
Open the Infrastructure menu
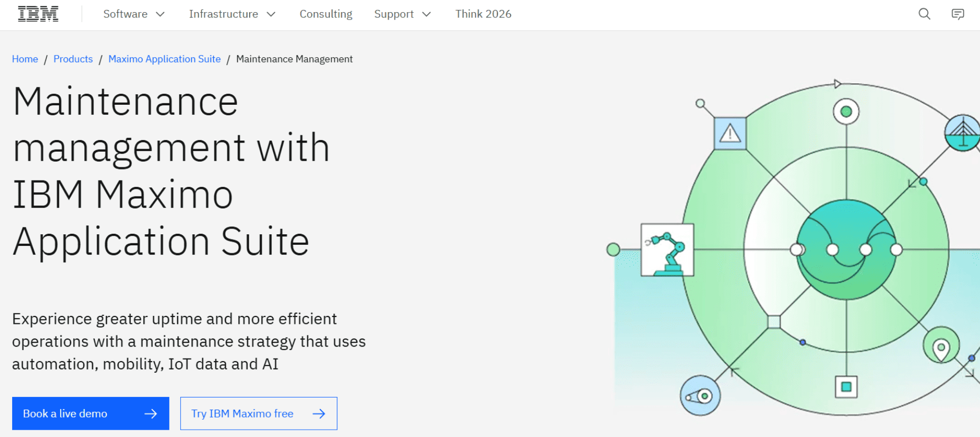click(x=232, y=14)
